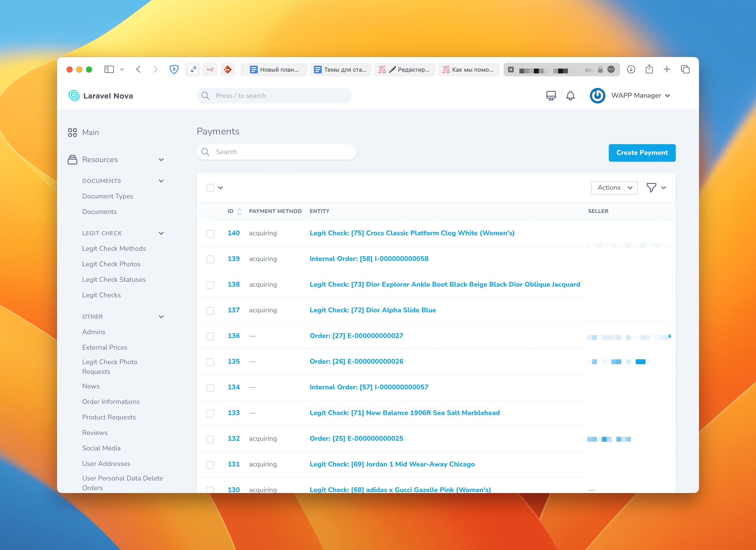The image size is (756, 550).
Task: Open the red node-graph extension icon
Action: click(210, 69)
